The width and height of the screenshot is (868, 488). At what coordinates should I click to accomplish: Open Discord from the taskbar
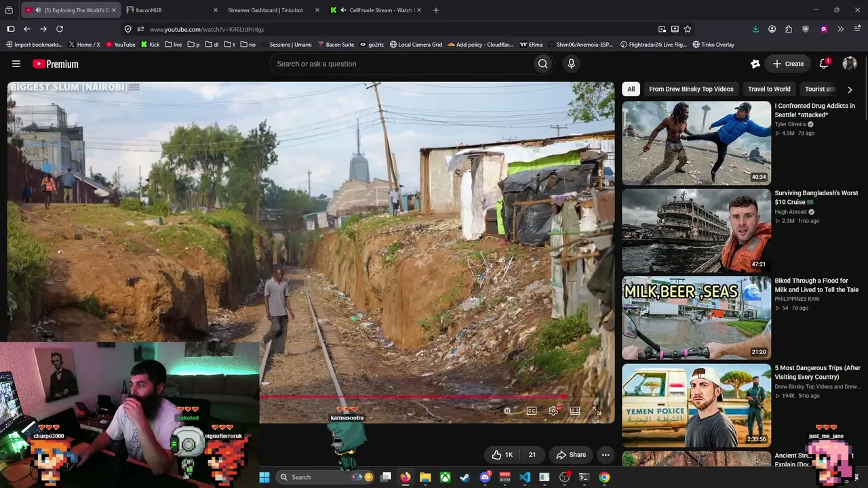click(x=485, y=477)
